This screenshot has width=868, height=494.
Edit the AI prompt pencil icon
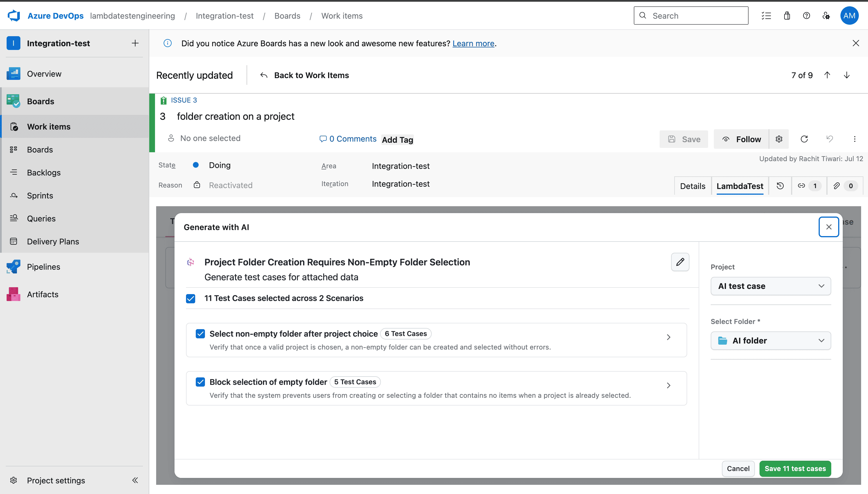coord(680,262)
